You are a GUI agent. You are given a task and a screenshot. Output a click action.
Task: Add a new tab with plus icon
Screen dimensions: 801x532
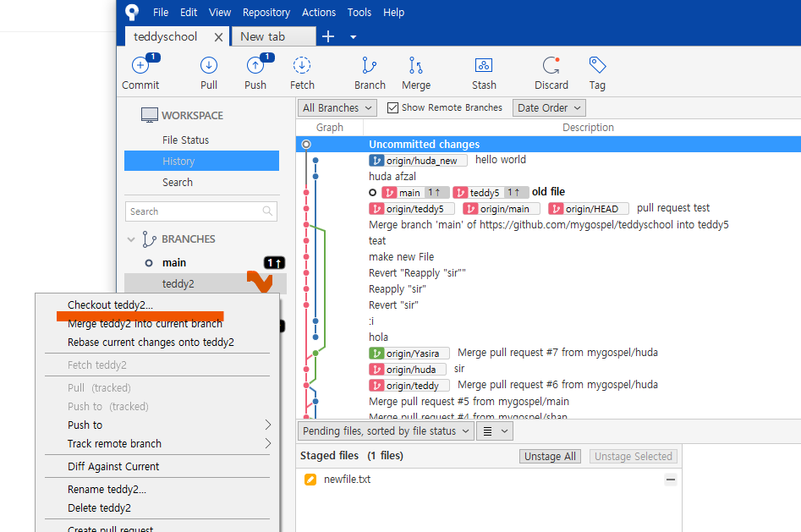point(328,36)
